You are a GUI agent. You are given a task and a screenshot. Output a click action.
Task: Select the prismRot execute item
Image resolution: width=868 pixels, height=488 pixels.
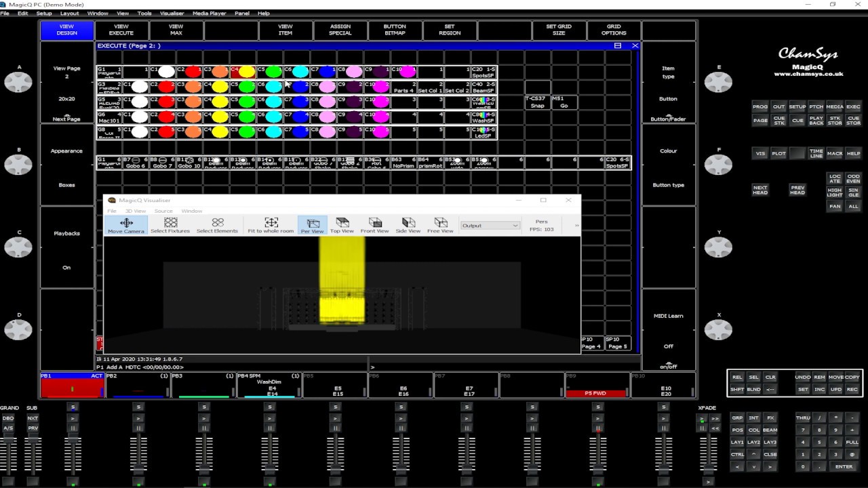(430, 163)
